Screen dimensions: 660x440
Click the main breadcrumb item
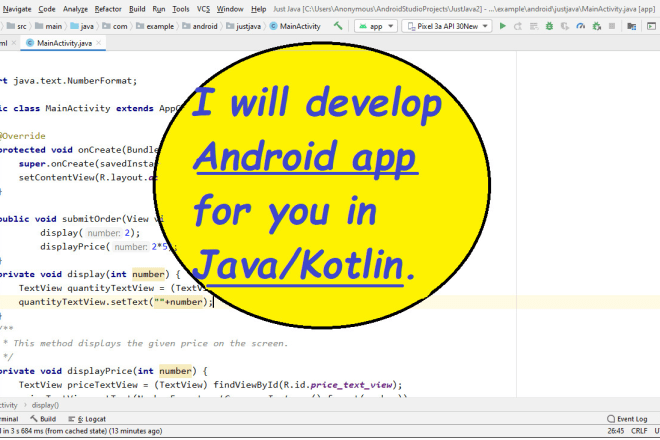49,26
